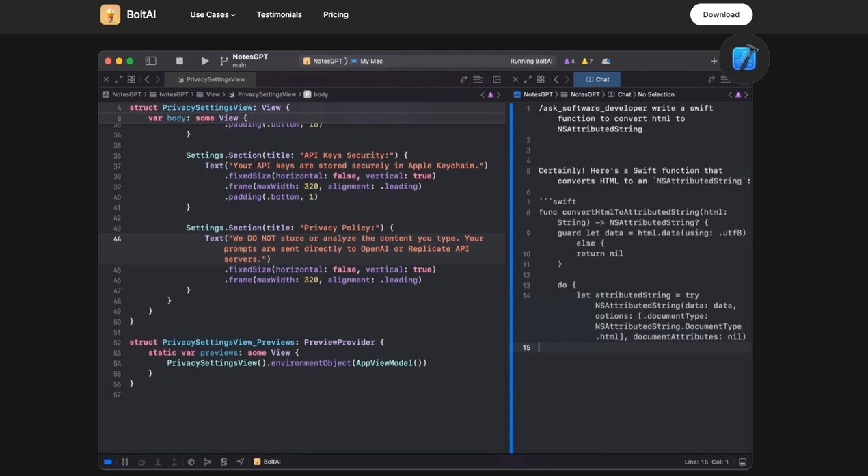This screenshot has width=868, height=476.
Task: Open related items grid in left editor
Action: 131,79
